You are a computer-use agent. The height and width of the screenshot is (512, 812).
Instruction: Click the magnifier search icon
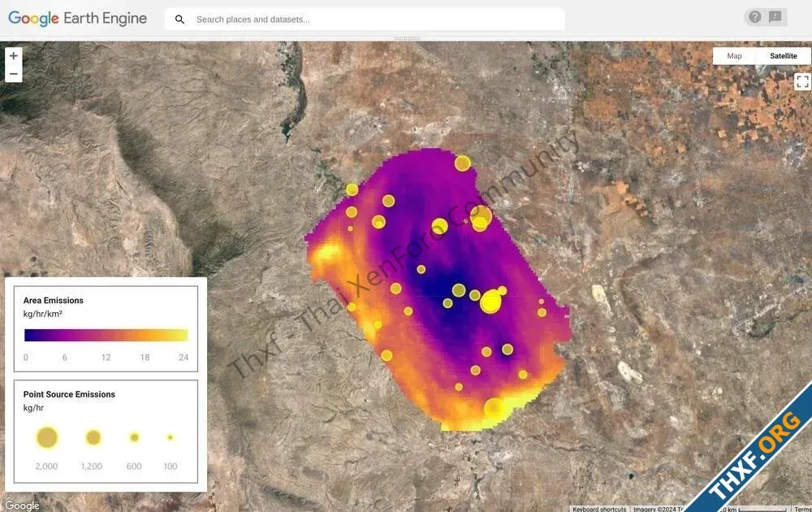tap(179, 20)
